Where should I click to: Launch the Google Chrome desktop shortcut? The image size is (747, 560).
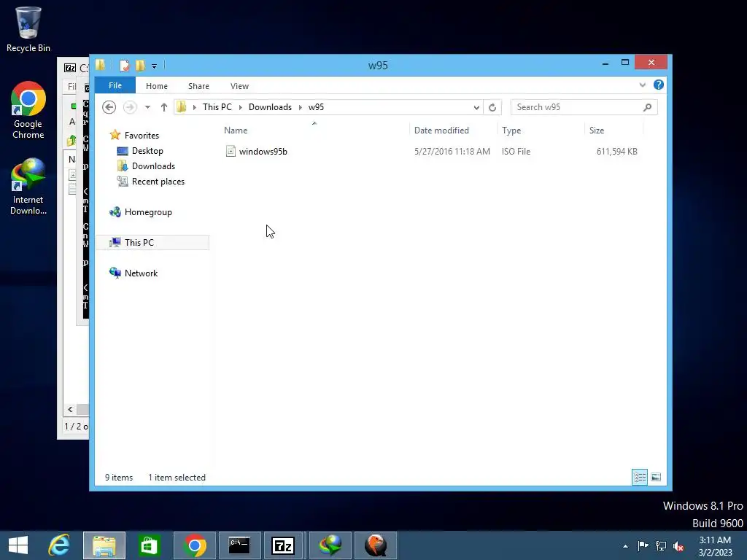point(28,111)
